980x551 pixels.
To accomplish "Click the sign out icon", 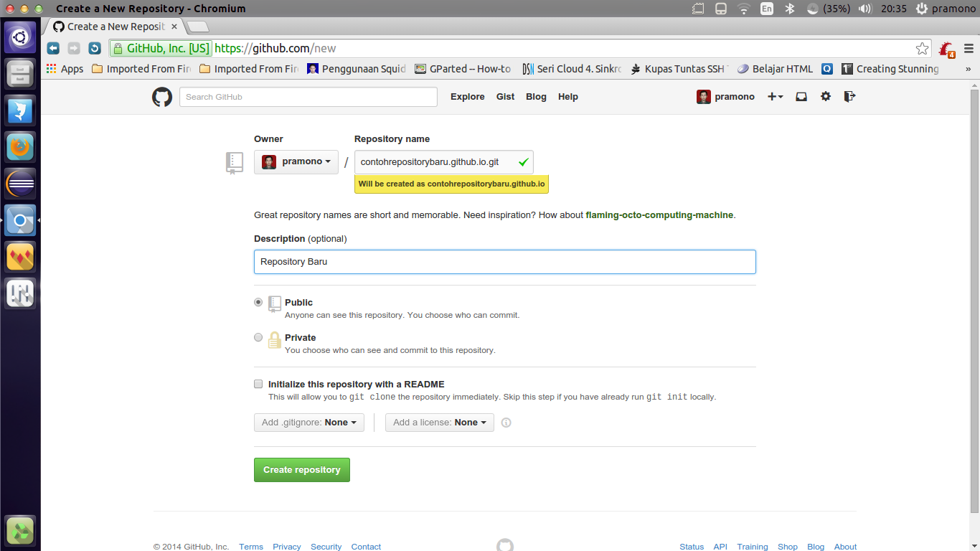I will [x=849, y=97].
